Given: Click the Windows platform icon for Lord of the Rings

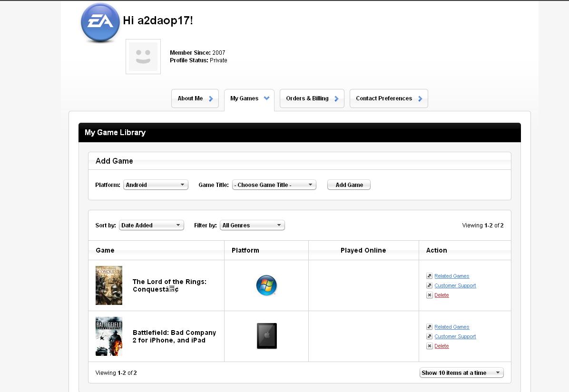Looking at the screenshot, I should [266, 285].
